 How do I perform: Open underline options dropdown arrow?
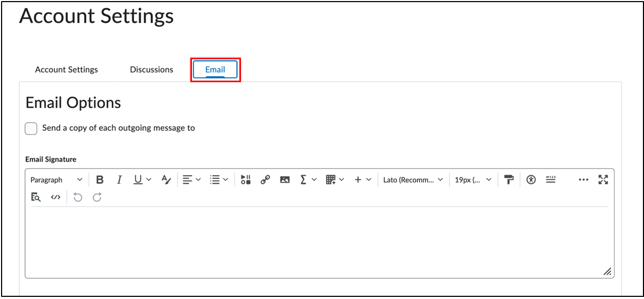(x=149, y=180)
